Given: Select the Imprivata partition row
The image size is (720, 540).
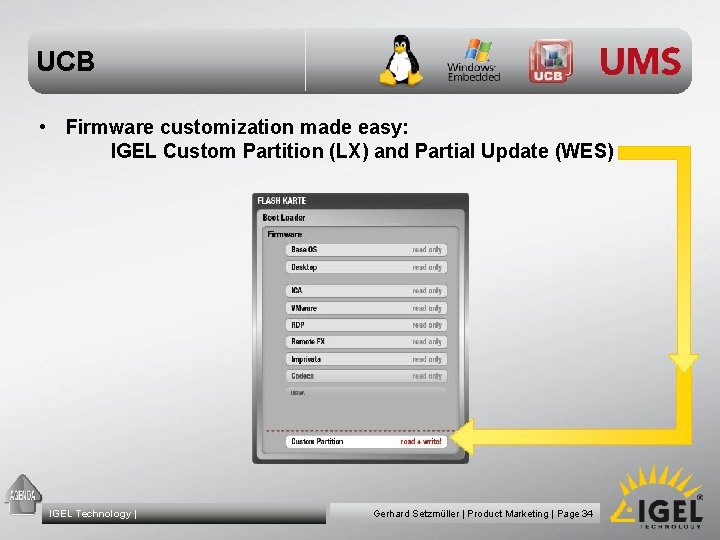Looking at the screenshot, I should pyautogui.click(x=366, y=359).
